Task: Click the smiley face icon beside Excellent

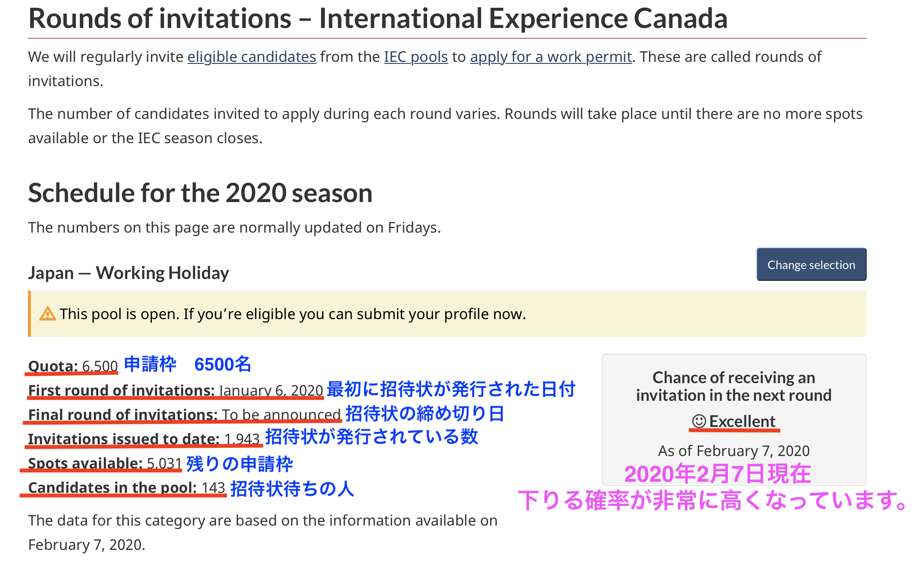Action: pyautogui.click(x=699, y=421)
